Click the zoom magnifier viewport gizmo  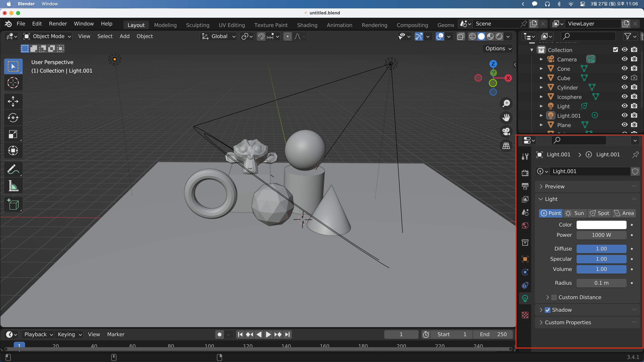click(506, 103)
